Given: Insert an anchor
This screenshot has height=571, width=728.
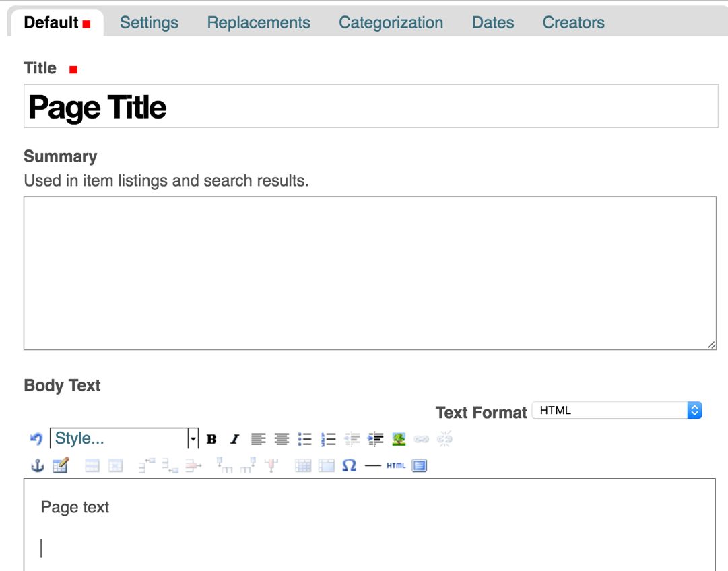Looking at the screenshot, I should click(37, 465).
